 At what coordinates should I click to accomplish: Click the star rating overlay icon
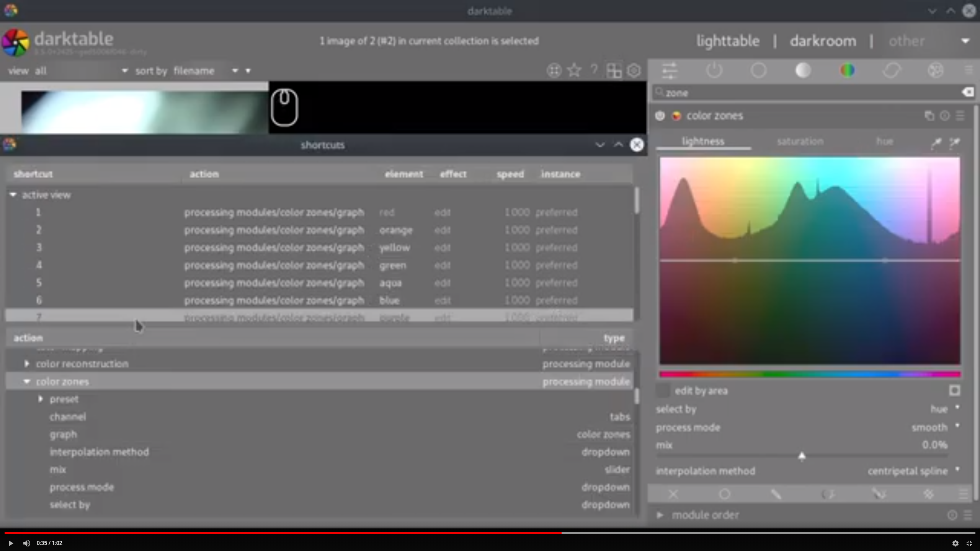574,70
